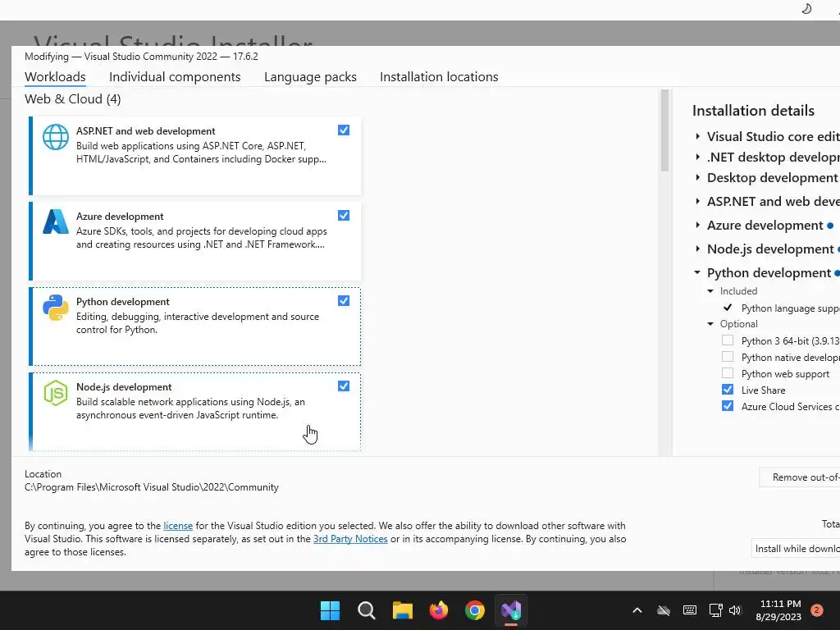Click the cloud sync tray icon
840x630 pixels.
click(664, 610)
